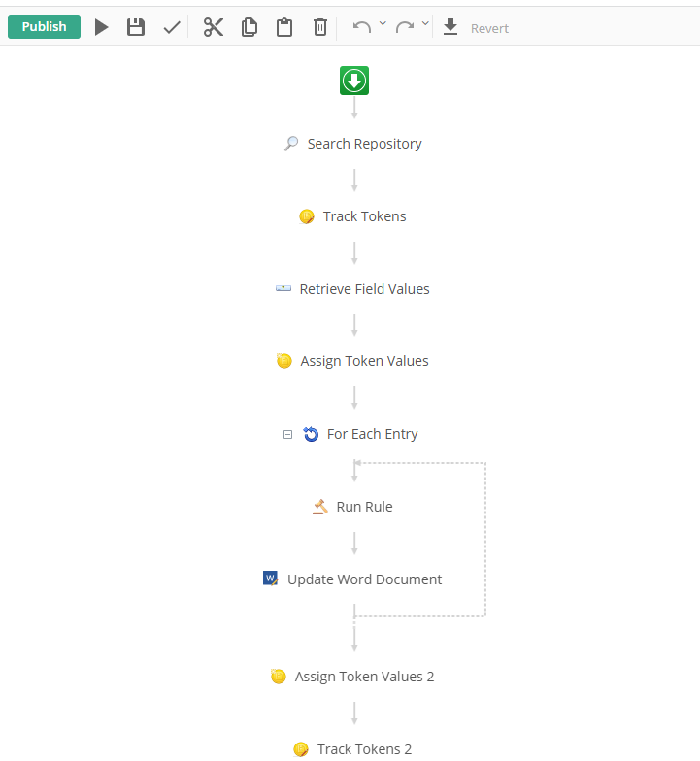Viewport: 700px width, 761px height.
Task: Cut selection with the scissors icon
Action: 214,27
